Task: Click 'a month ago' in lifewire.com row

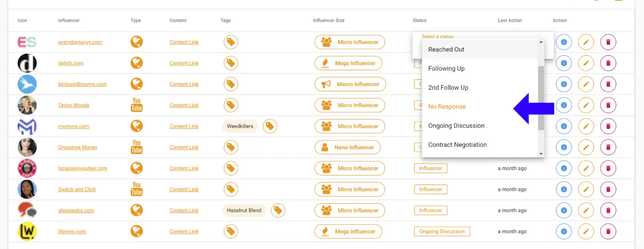Action: [512, 231]
